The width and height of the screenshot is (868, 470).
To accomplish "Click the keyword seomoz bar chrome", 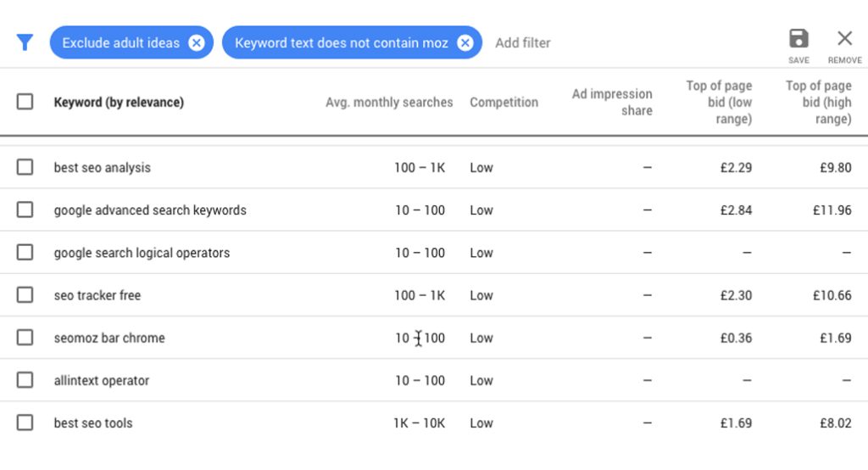I will point(109,339).
